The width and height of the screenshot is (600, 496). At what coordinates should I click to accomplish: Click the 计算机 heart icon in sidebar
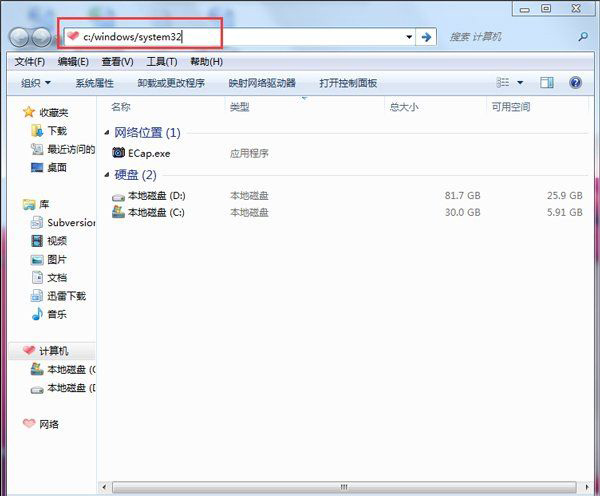[29, 350]
